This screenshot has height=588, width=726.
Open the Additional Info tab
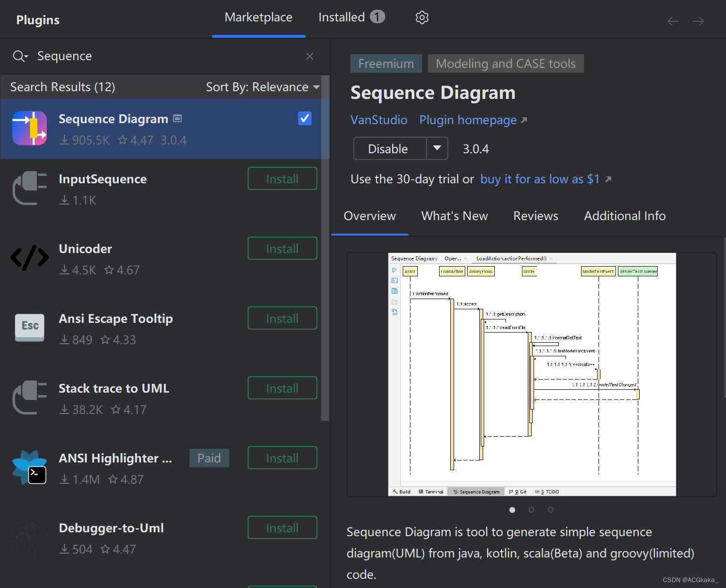pos(625,216)
